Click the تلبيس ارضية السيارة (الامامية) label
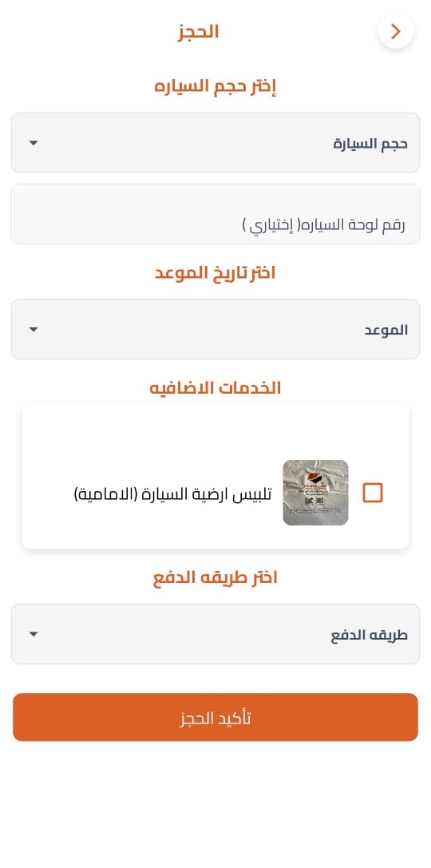Screen dimensions: 431x868 172,493
